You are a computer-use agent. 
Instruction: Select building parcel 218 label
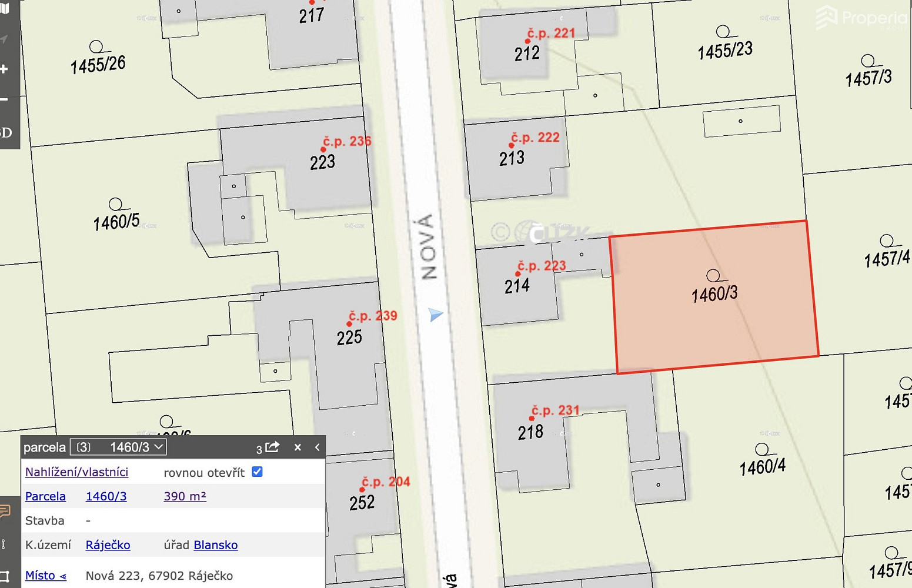[530, 432]
